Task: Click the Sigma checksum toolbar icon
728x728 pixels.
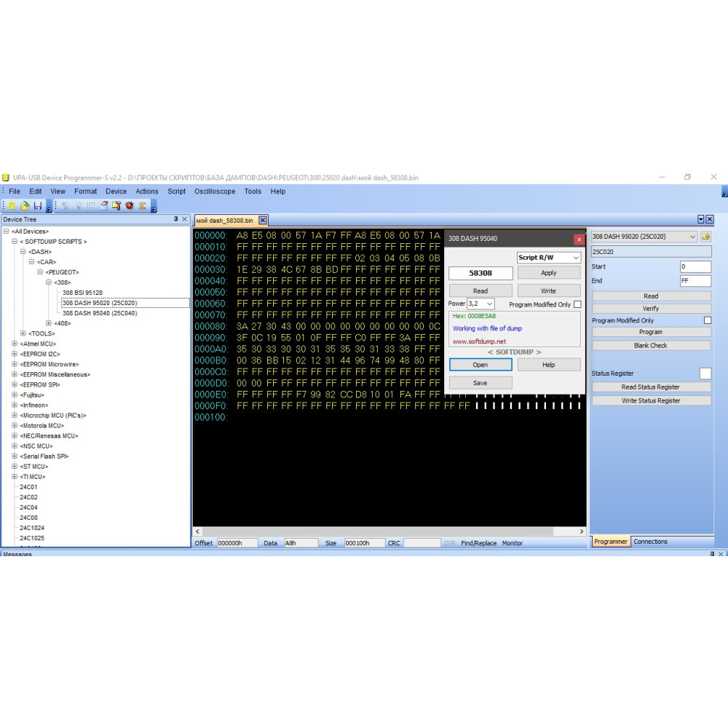Action: [x=143, y=206]
